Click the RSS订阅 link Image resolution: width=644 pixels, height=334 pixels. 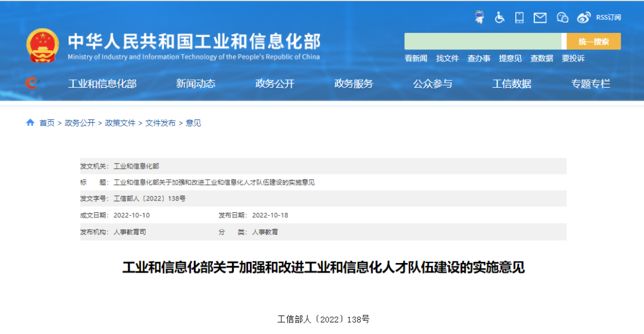click(608, 17)
